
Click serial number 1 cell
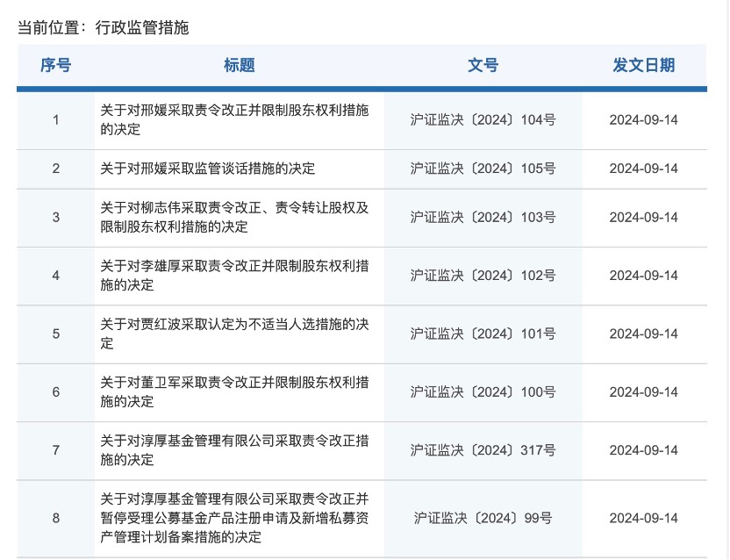click(56, 120)
